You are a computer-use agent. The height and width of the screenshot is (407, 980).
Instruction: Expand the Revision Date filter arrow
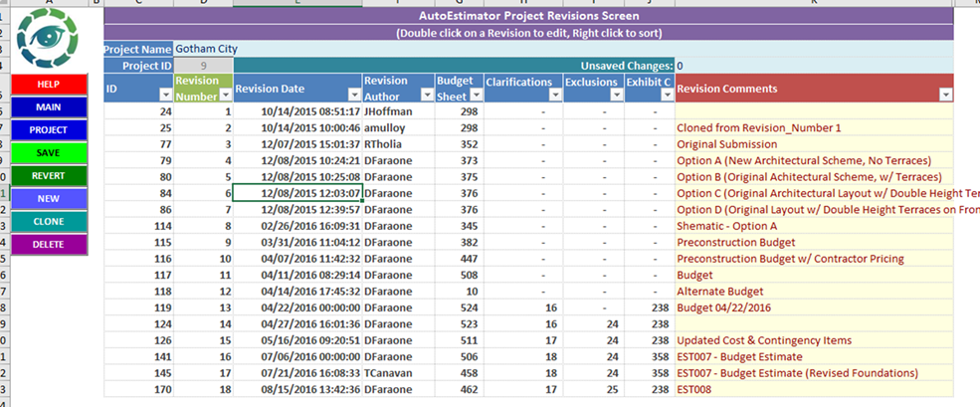click(354, 95)
